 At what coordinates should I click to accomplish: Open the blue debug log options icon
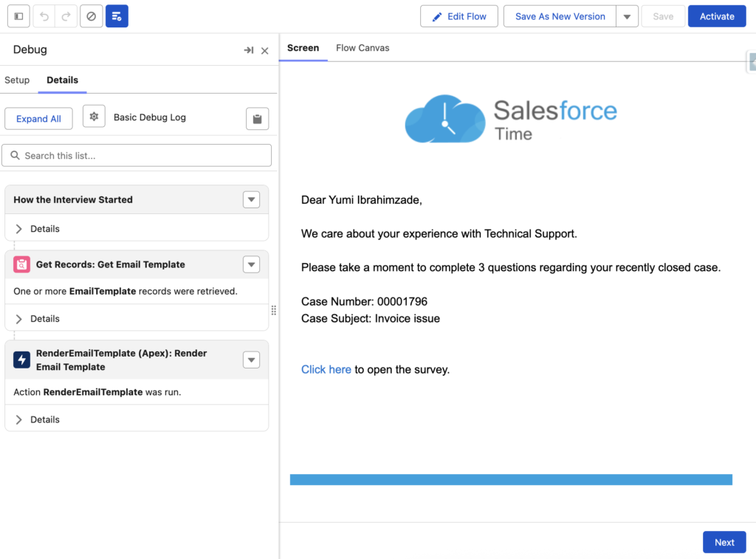pos(117,16)
